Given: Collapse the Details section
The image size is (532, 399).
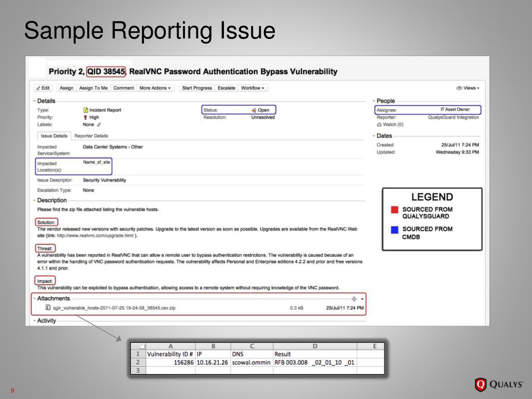Looking at the screenshot, I should [34, 101].
